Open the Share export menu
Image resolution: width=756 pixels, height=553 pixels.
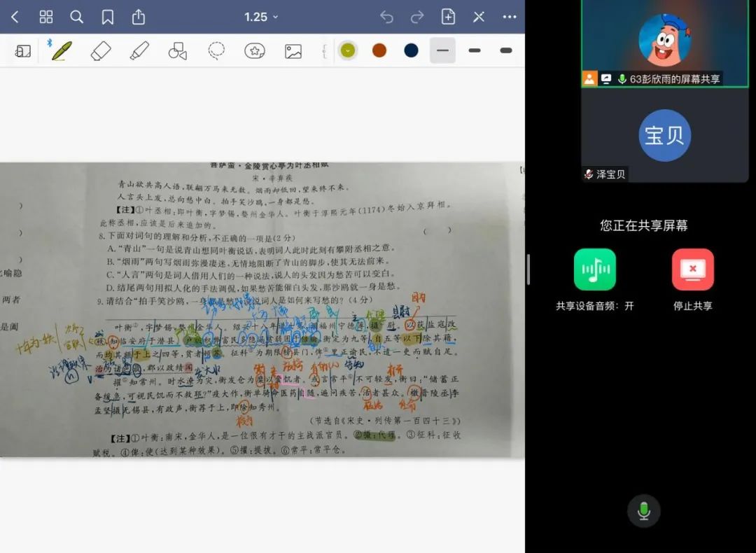(139, 17)
